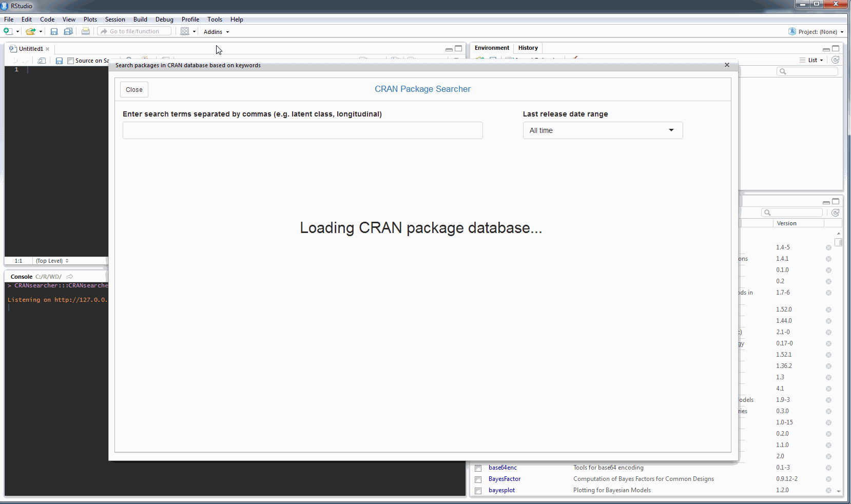This screenshot has width=851, height=504.
Task: Click the search terms input field
Action: [x=303, y=130]
